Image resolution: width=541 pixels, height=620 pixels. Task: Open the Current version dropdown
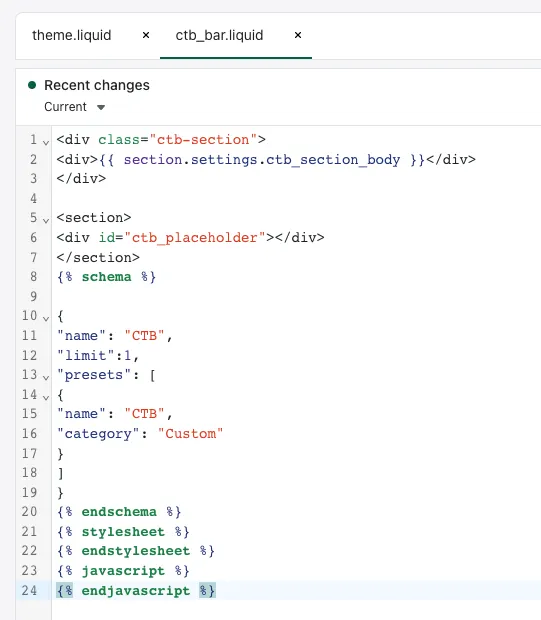coord(75,107)
